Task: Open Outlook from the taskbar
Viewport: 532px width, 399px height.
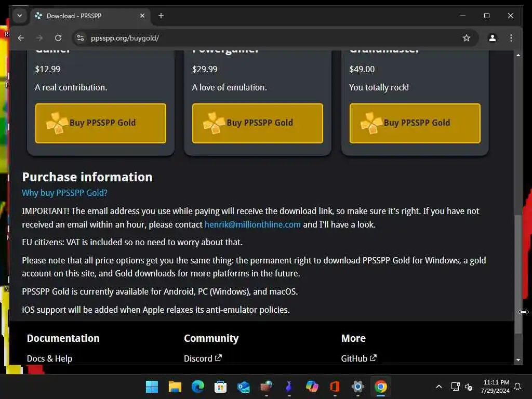Action: [x=244, y=387]
